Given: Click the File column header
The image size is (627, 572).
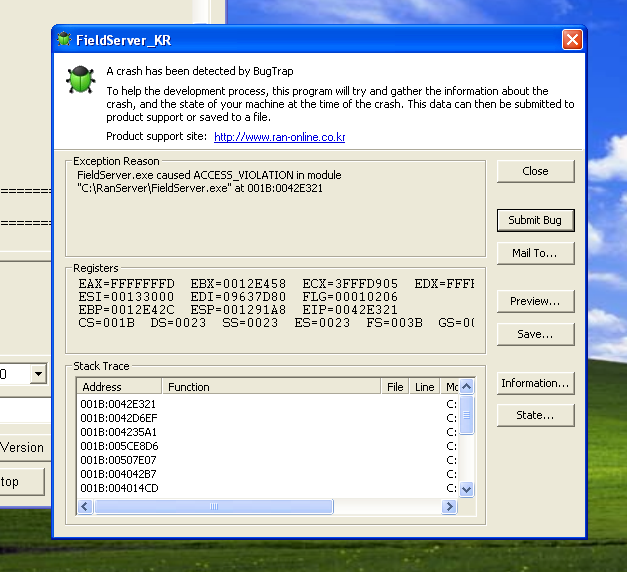Looking at the screenshot, I should 395,387.
